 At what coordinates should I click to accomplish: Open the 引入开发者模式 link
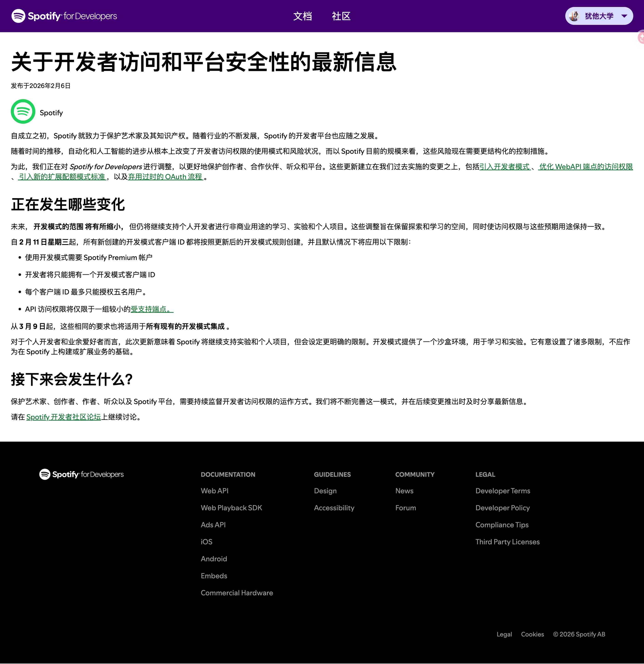click(x=504, y=167)
